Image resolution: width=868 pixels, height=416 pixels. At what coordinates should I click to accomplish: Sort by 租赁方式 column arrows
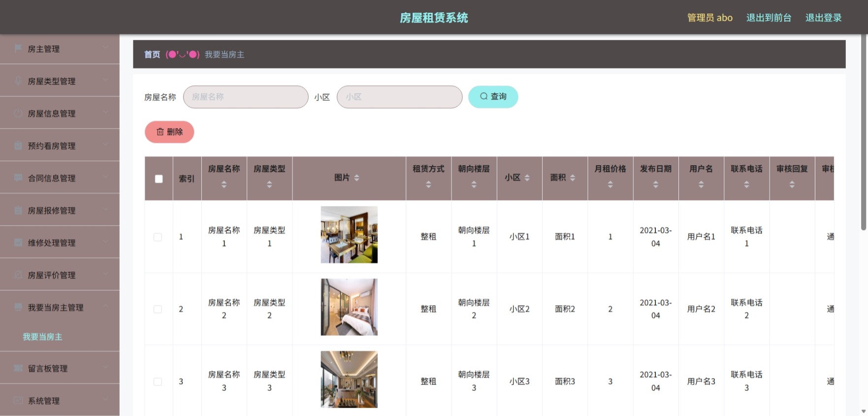tap(428, 184)
